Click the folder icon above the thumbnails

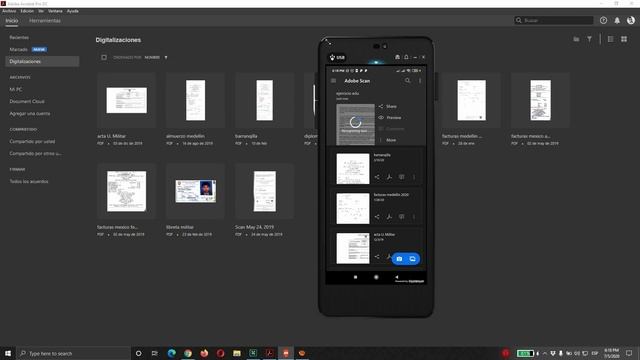pos(576,39)
